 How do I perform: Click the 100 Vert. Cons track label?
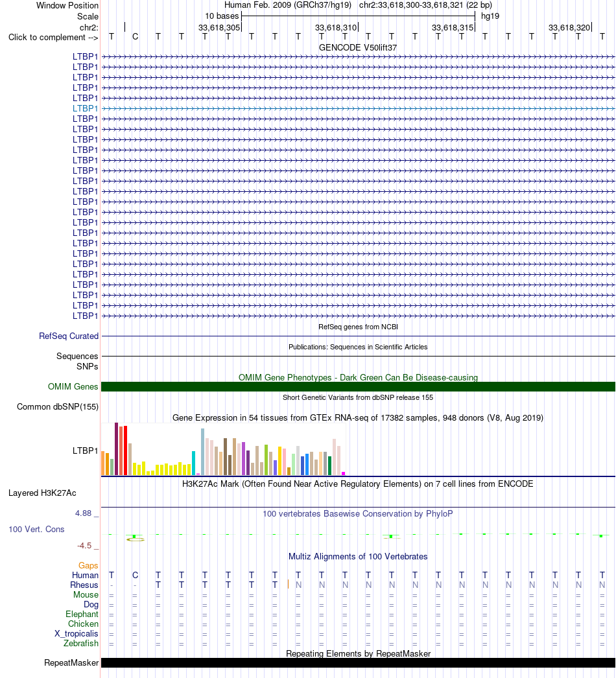point(37,530)
